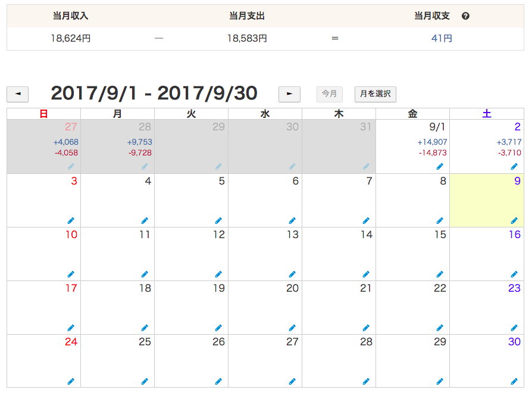Open the edit pencil for day 4
This screenshot has width=532, height=396.
145,221
